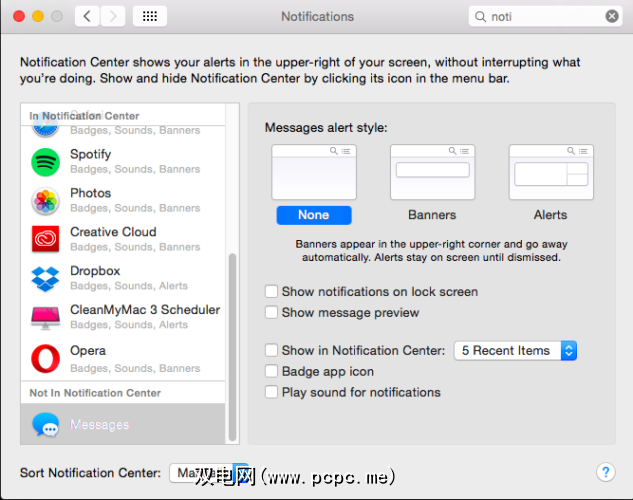Enable Play sound for notifications
The width and height of the screenshot is (633, 500).
click(x=271, y=392)
